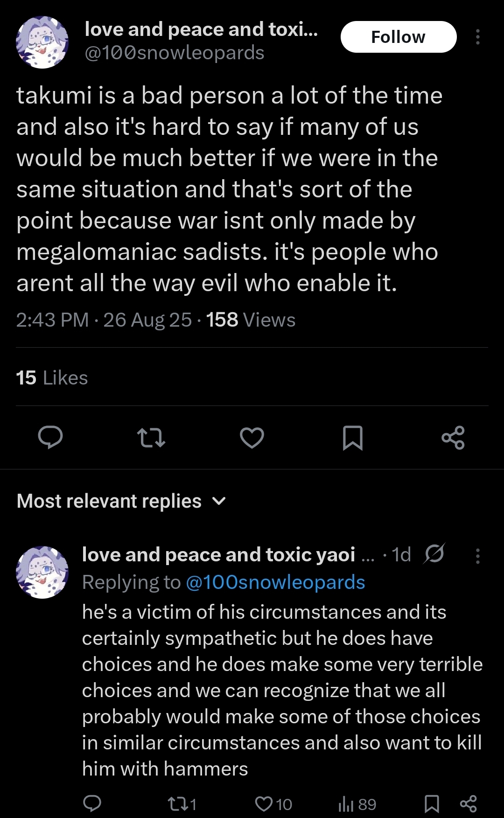The image size is (504, 818).
Task: Open more options on the reply
Action: click(477, 556)
